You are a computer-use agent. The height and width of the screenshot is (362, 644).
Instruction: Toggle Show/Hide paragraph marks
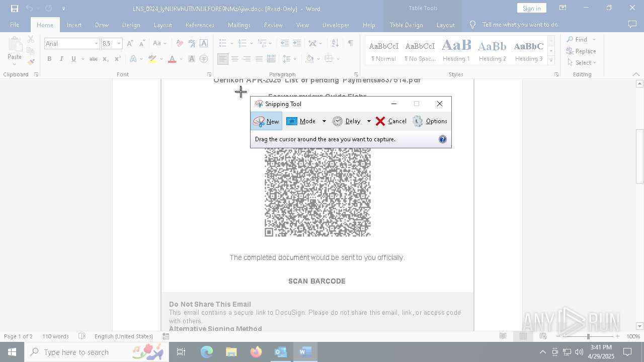(x=350, y=43)
